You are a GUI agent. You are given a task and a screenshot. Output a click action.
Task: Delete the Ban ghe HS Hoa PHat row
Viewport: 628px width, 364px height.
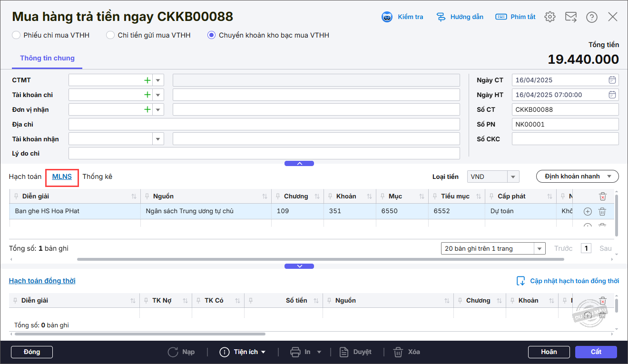[602, 211]
